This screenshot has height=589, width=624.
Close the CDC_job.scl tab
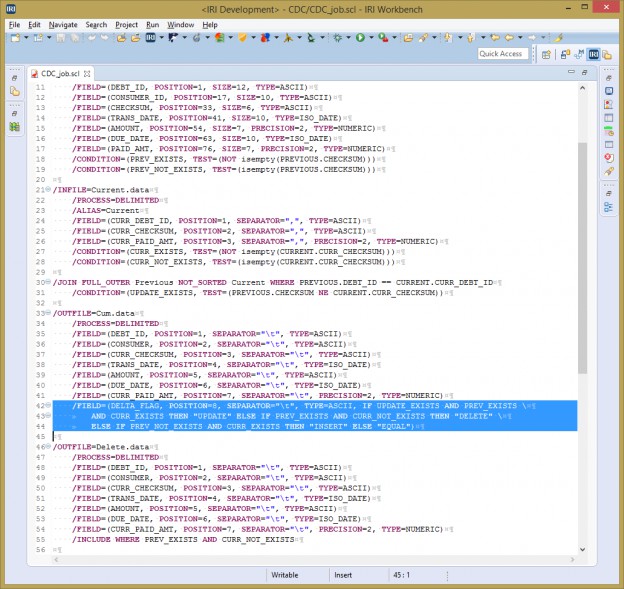[x=87, y=74]
